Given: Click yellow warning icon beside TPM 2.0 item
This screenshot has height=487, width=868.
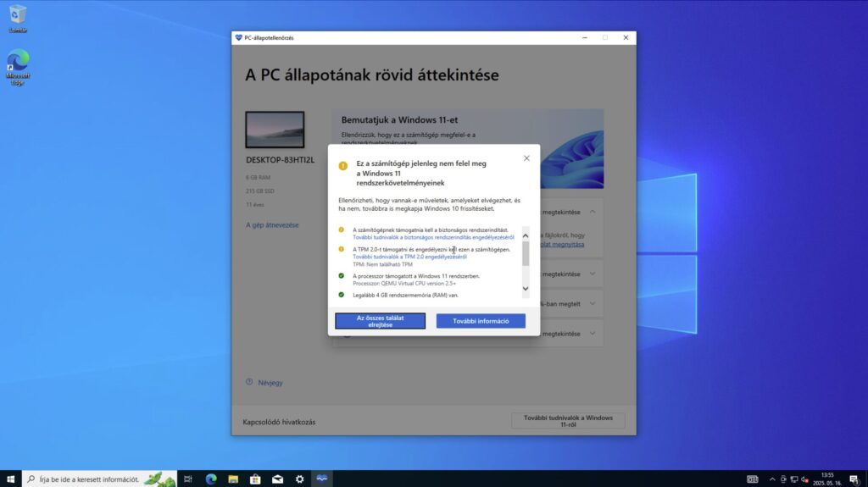Looking at the screenshot, I should click(341, 249).
